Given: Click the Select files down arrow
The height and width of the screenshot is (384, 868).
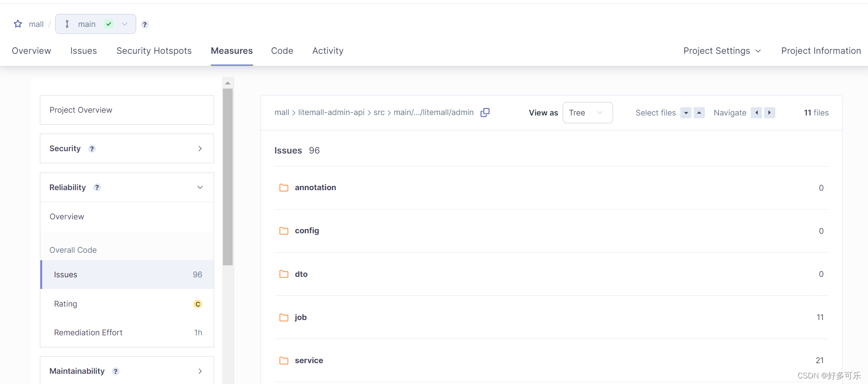Looking at the screenshot, I should [x=686, y=113].
